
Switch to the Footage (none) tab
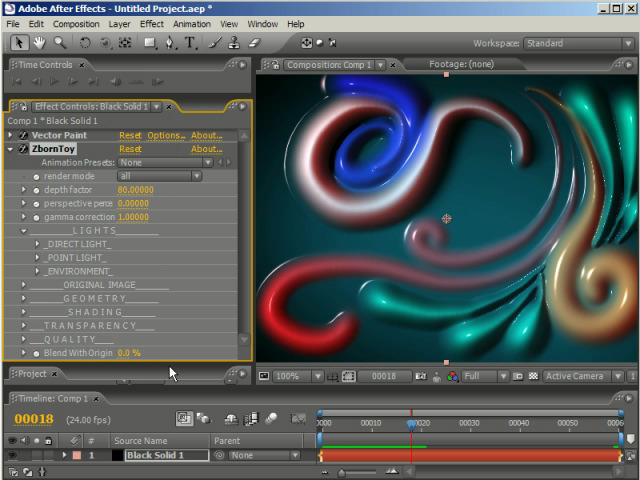pyautogui.click(x=461, y=64)
